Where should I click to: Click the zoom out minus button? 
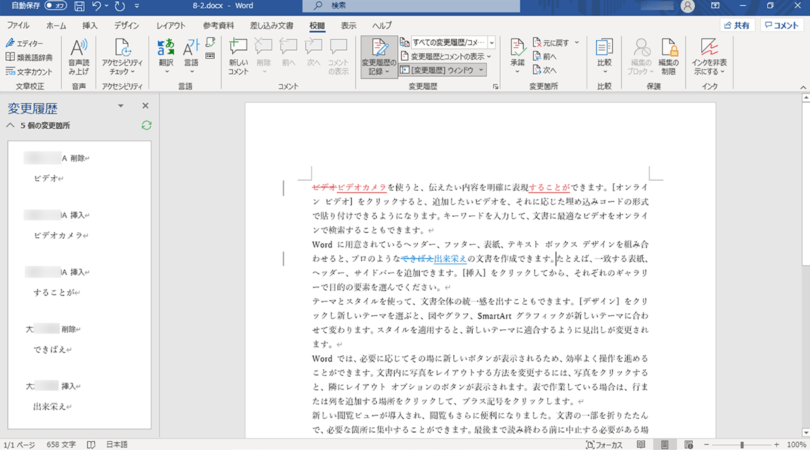706,445
